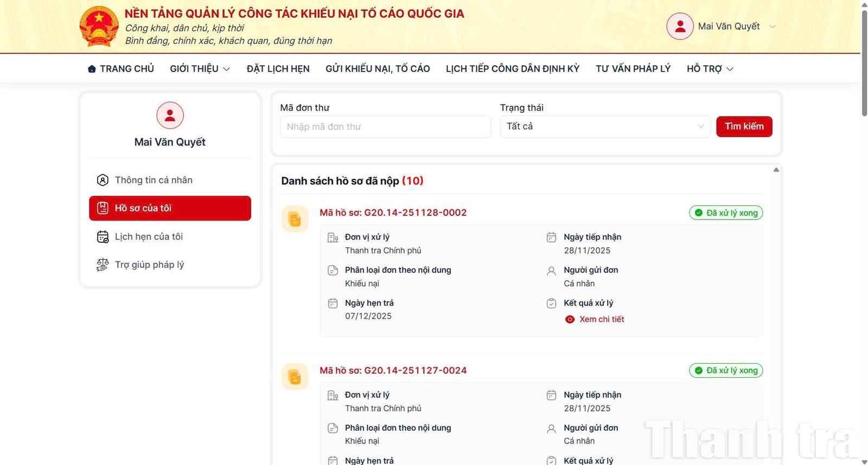Select Hồ sơ của tôi in sidebar
Image resolution: width=868 pixels, height=465 pixels.
coord(170,208)
